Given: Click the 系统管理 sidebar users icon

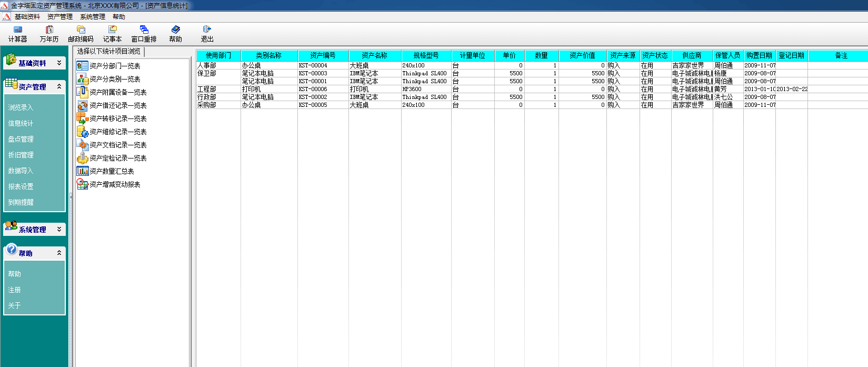Looking at the screenshot, I should pyautogui.click(x=11, y=226).
